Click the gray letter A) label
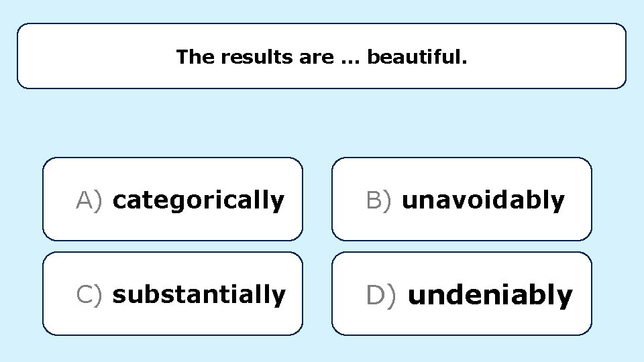644x362 pixels. (x=89, y=200)
